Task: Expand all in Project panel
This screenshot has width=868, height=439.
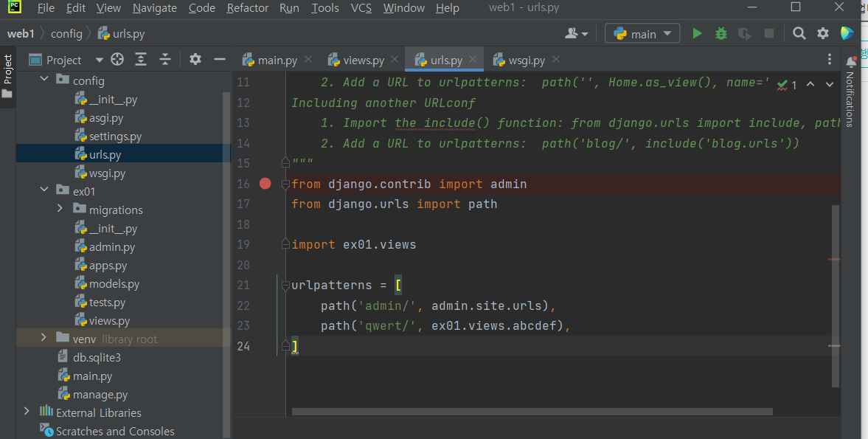Action: [x=141, y=60]
